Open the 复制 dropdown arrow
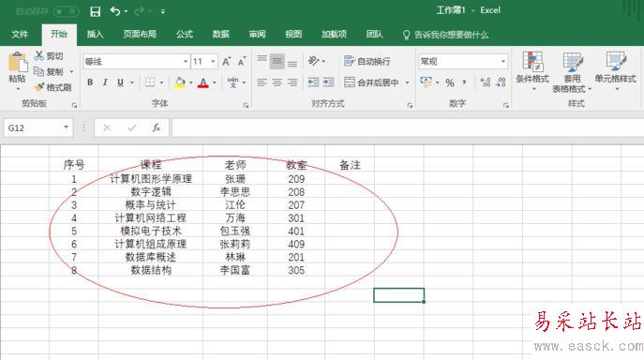 pos(71,72)
